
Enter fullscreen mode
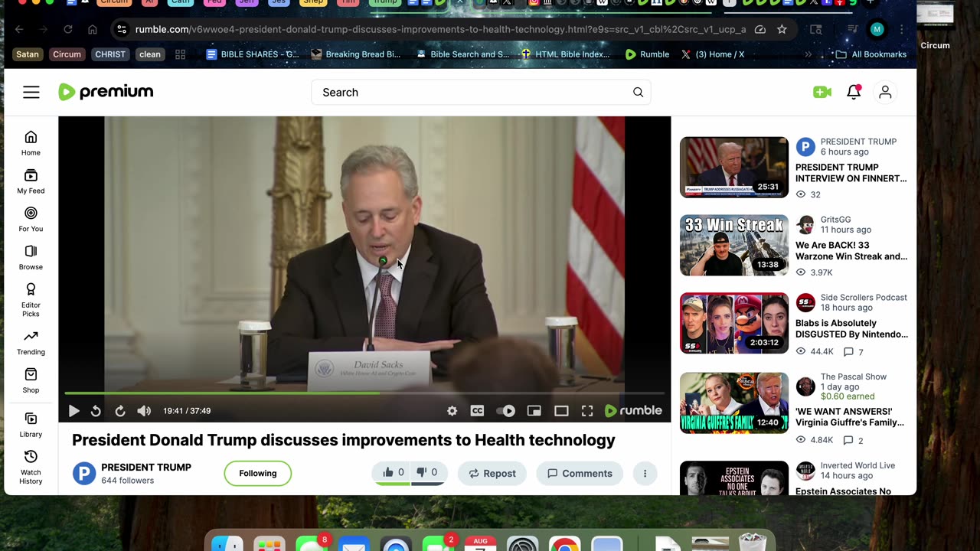coord(587,411)
